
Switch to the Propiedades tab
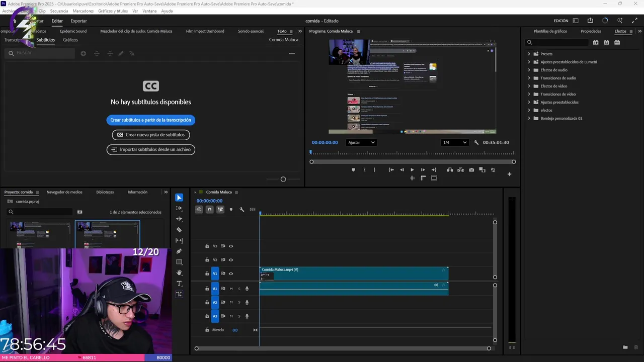tap(591, 31)
